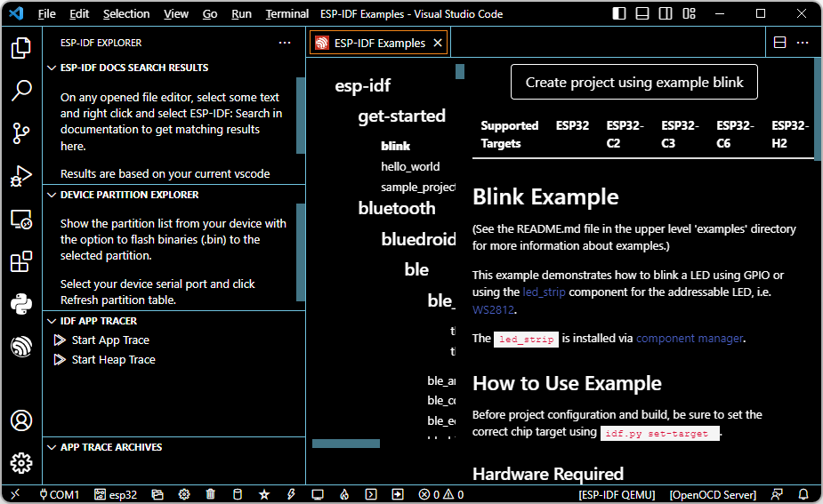Click the build project cylinder icon

pos(238,494)
